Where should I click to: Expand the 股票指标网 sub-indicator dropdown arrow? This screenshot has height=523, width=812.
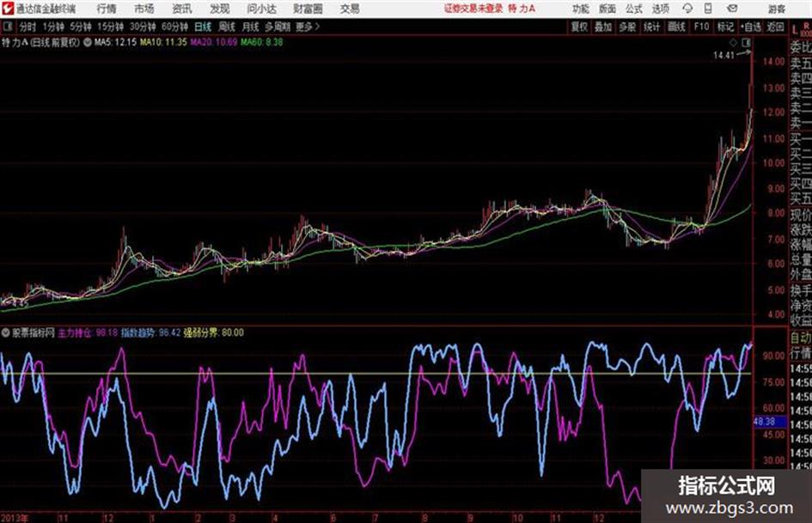[6, 332]
